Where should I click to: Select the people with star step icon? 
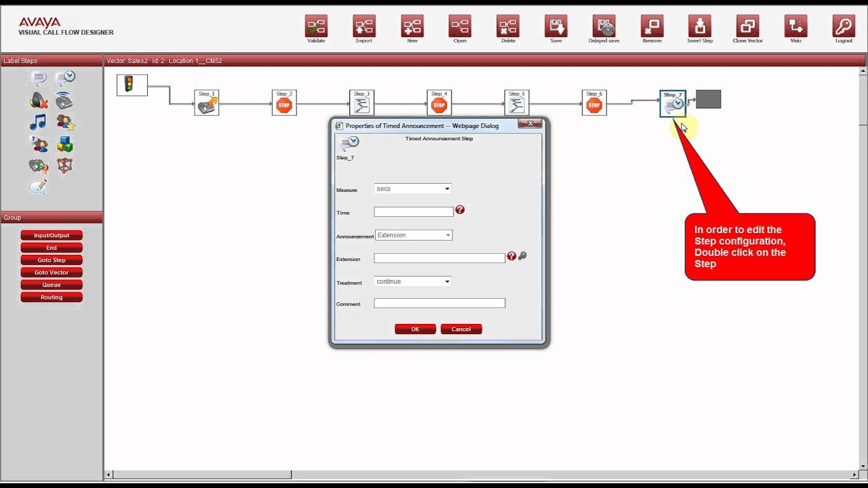click(65, 123)
